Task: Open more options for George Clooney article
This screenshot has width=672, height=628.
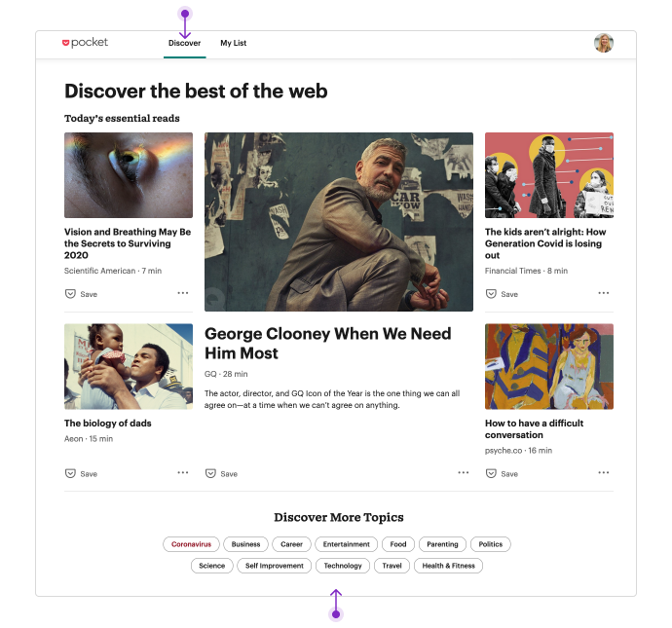Action: point(464,472)
